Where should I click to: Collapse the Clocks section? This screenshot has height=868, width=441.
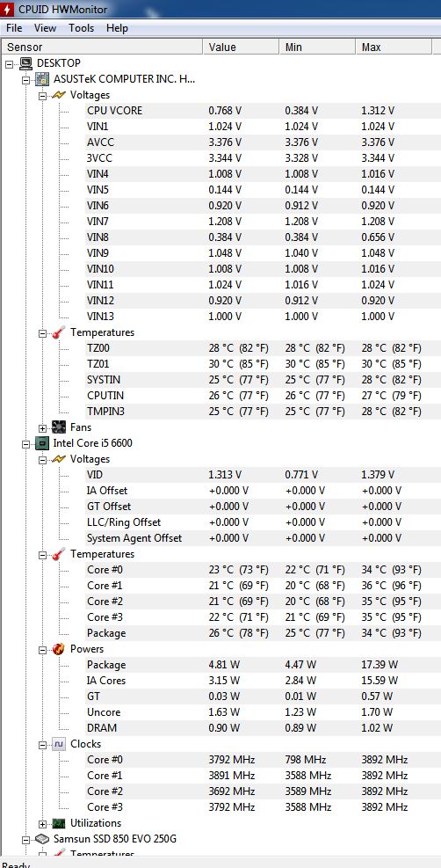tap(42, 745)
